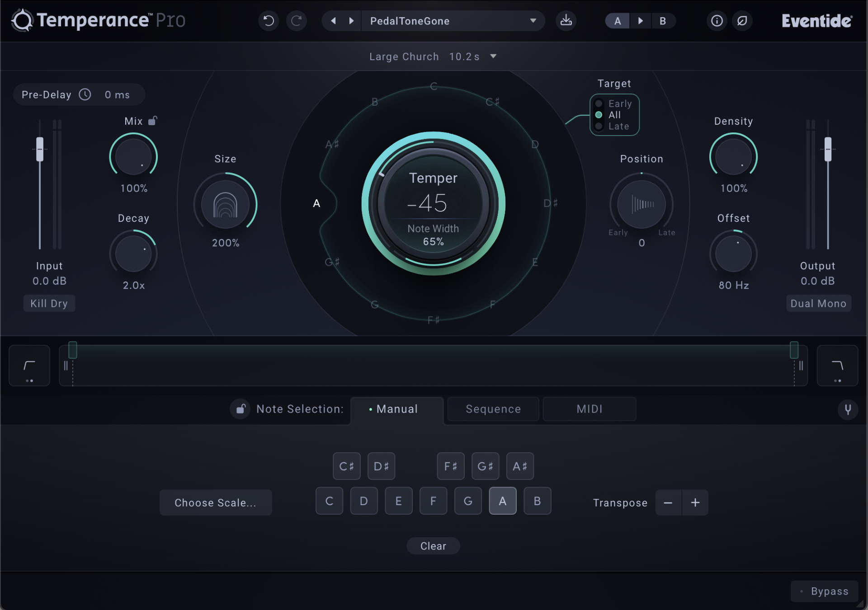This screenshot has height=610, width=868.
Task: Click the Pre-Delay clock sync icon
Action: 85,94
